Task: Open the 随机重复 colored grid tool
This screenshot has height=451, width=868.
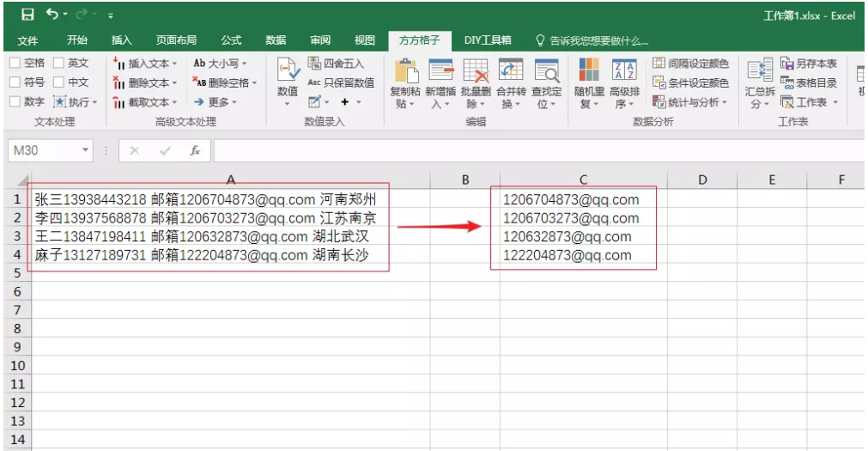Action: click(x=589, y=71)
